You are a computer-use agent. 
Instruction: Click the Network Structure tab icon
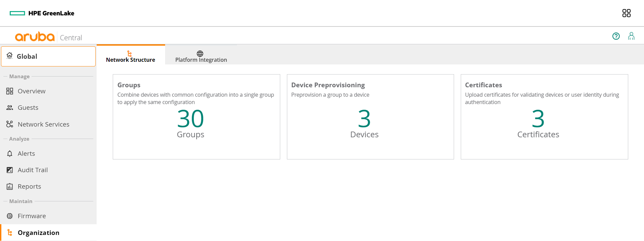pyautogui.click(x=130, y=53)
